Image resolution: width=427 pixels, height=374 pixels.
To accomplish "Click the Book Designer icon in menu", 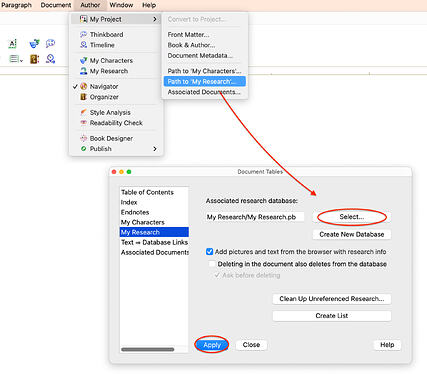I will pyautogui.click(x=83, y=138).
